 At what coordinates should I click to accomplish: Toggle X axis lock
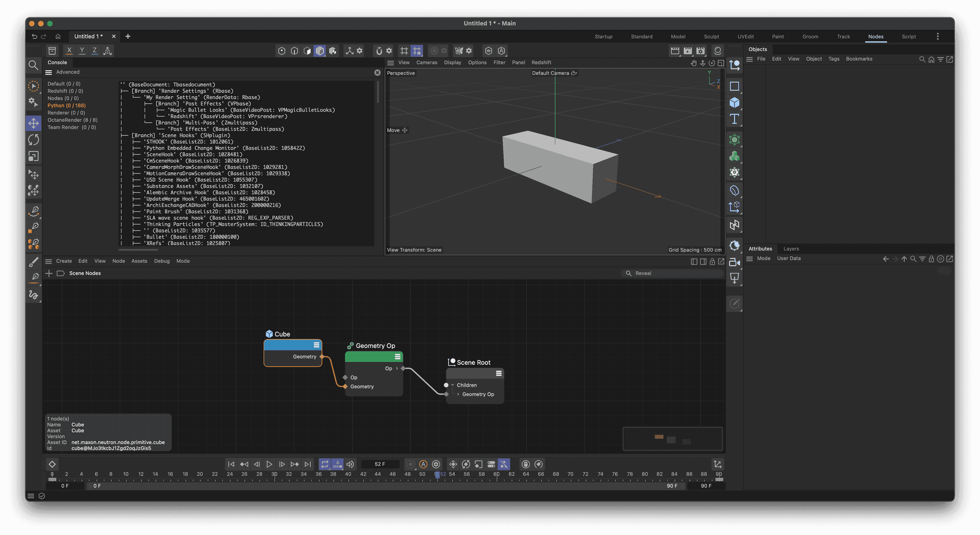tap(69, 51)
